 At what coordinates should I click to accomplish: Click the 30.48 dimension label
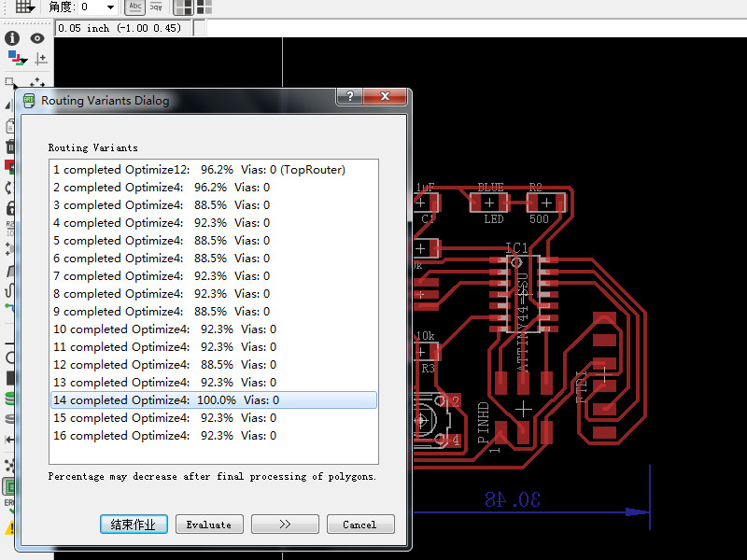513,499
